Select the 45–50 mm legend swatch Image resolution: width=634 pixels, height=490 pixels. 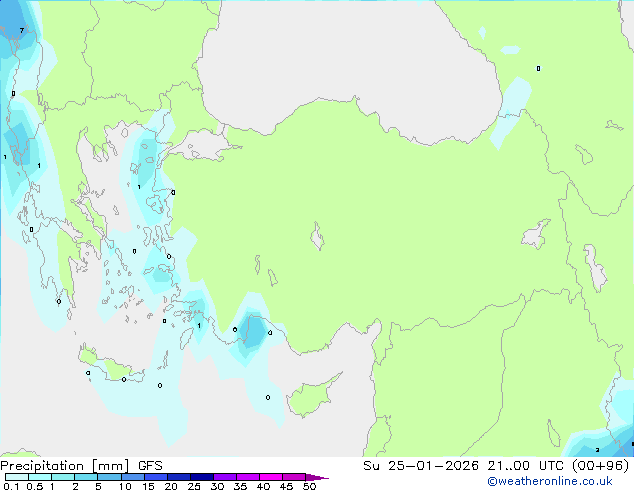(294, 477)
